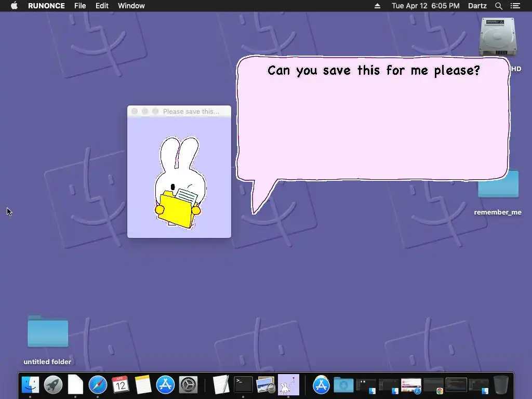Open the File menu
Image resolution: width=532 pixels, height=399 pixels.
pyautogui.click(x=80, y=6)
